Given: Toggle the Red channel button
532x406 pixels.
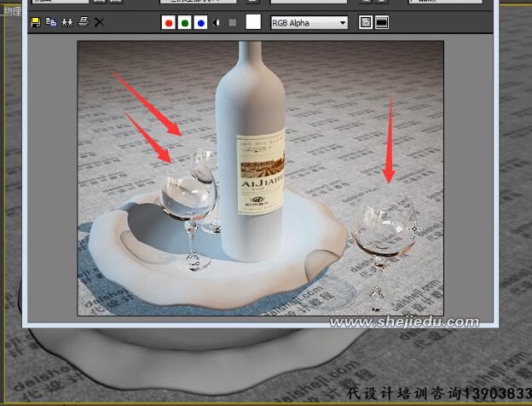Looking at the screenshot, I should tap(169, 22).
